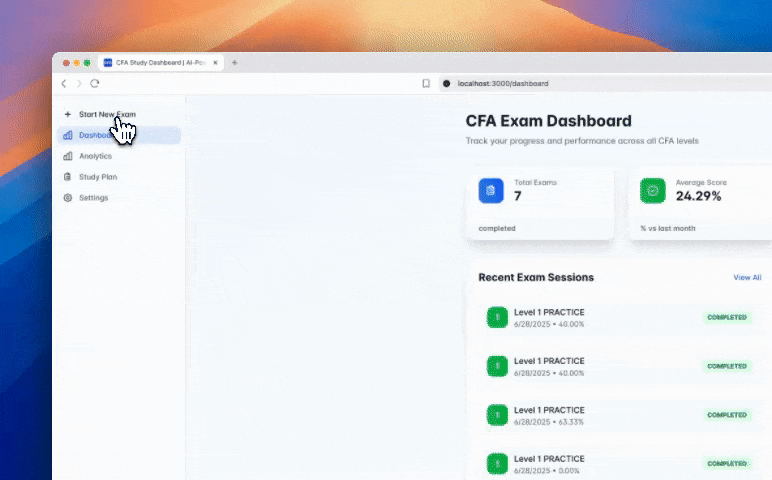Open the Analytics sidebar item
This screenshot has width=772, height=480.
coord(119,156)
